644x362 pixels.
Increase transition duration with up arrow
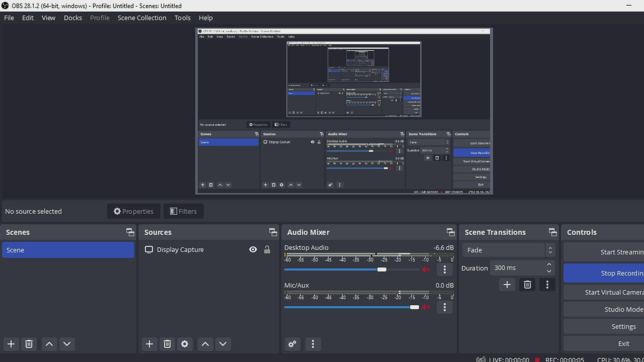pos(549,264)
